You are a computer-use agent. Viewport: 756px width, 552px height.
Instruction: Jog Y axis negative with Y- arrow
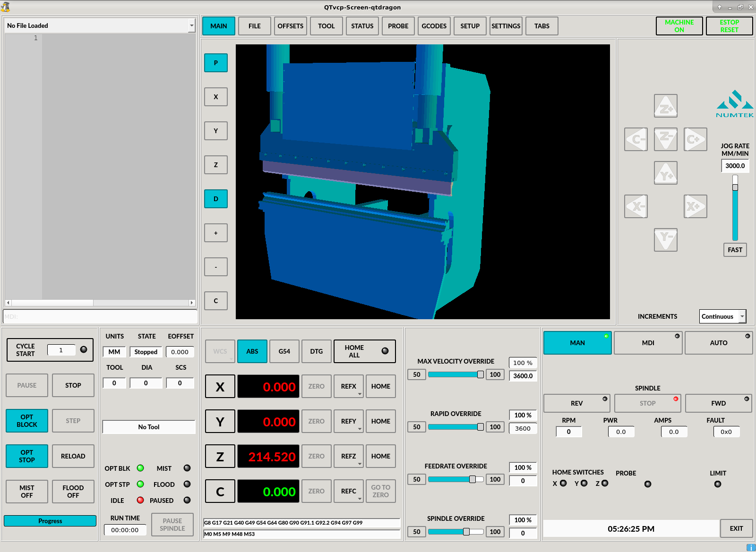tap(666, 240)
